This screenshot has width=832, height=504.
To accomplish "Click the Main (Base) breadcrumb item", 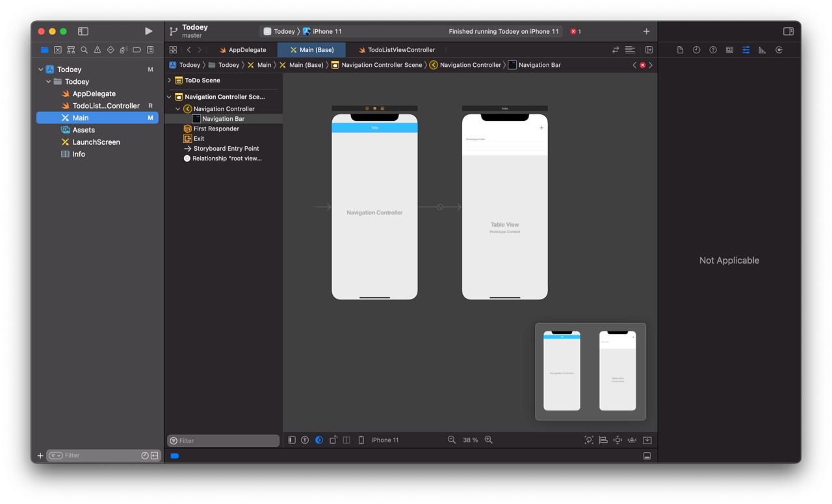I will [x=301, y=65].
